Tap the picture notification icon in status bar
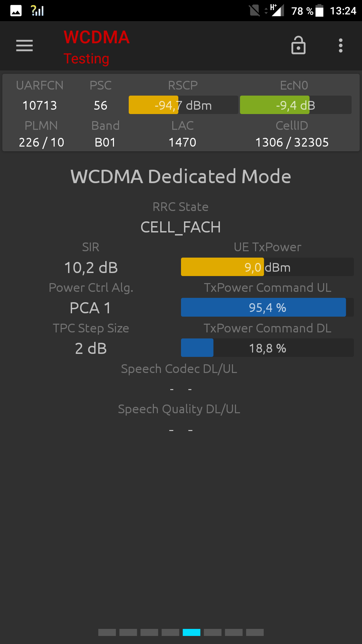362x644 pixels. coord(16,11)
